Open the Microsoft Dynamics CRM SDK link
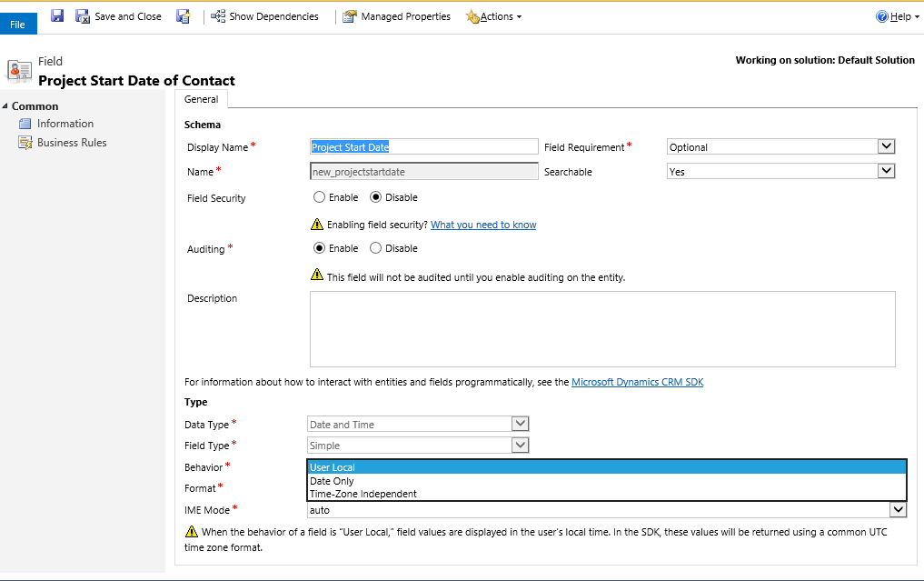The image size is (924, 581). coord(638,382)
